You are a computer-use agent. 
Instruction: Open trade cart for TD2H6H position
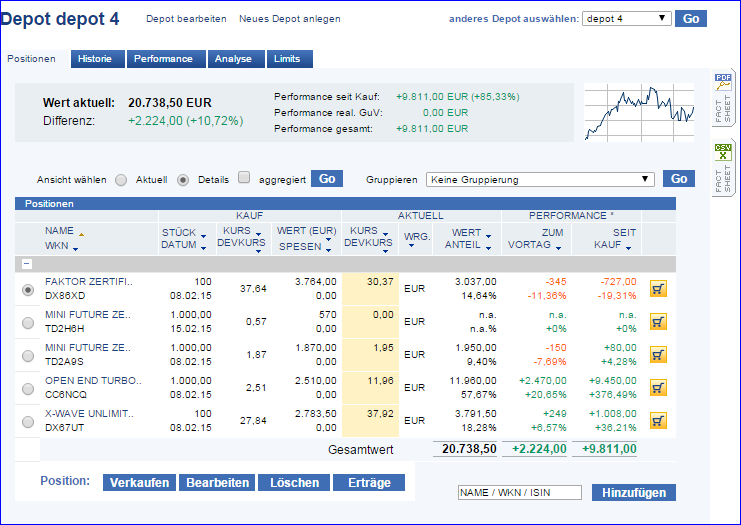click(658, 321)
